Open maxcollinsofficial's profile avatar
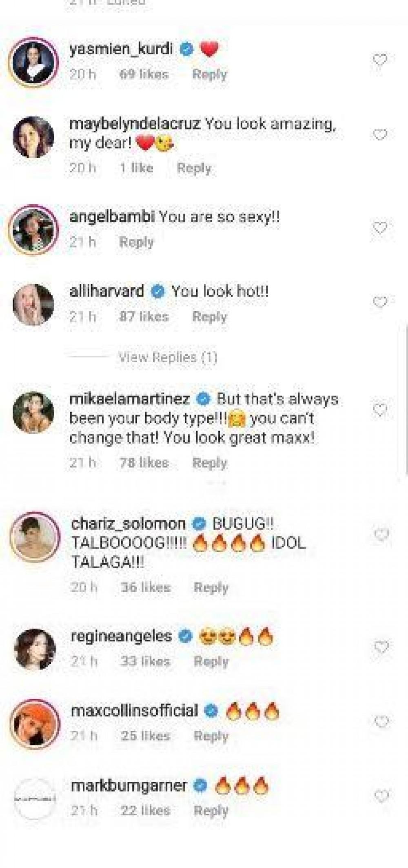Viewport: 408px width, 868px height. (x=35, y=723)
